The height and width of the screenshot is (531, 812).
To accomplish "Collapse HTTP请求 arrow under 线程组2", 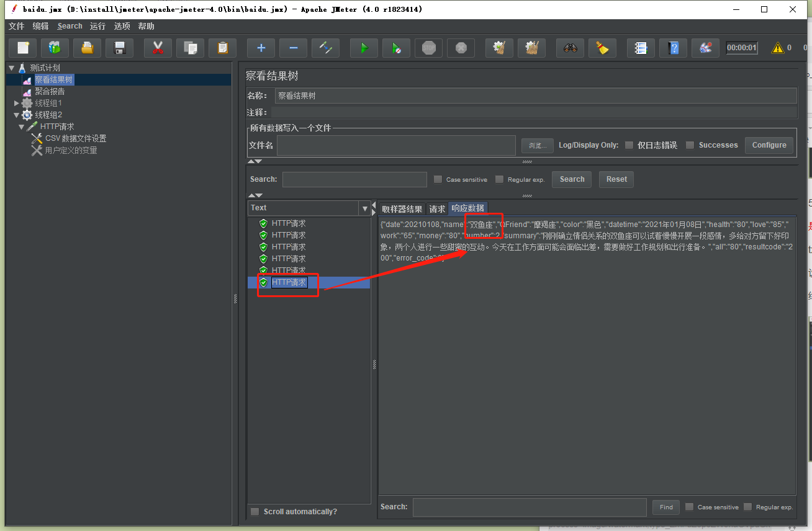I will click(22, 127).
